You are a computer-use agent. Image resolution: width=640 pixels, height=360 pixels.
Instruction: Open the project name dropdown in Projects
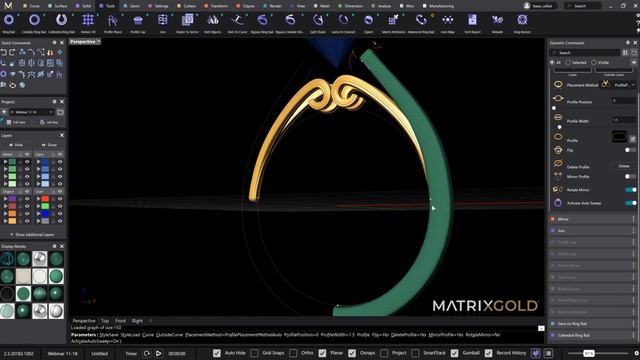(x=32, y=112)
